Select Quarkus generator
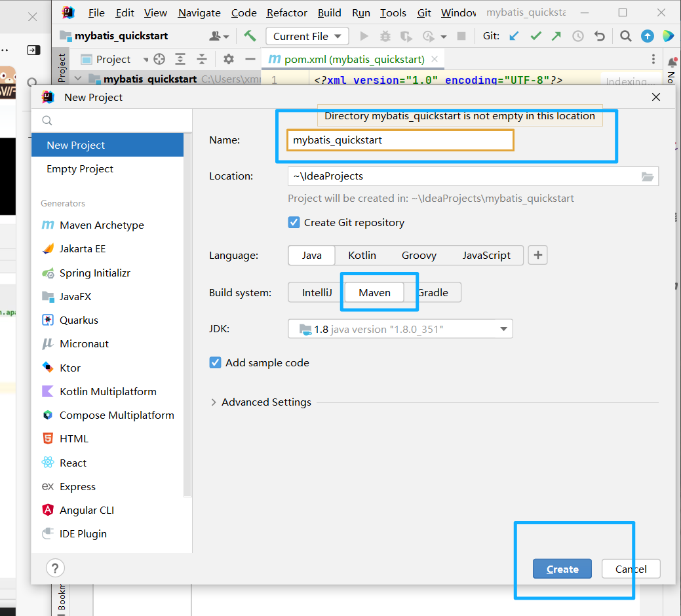The image size is (681, 616). click(x=107, y=320)
